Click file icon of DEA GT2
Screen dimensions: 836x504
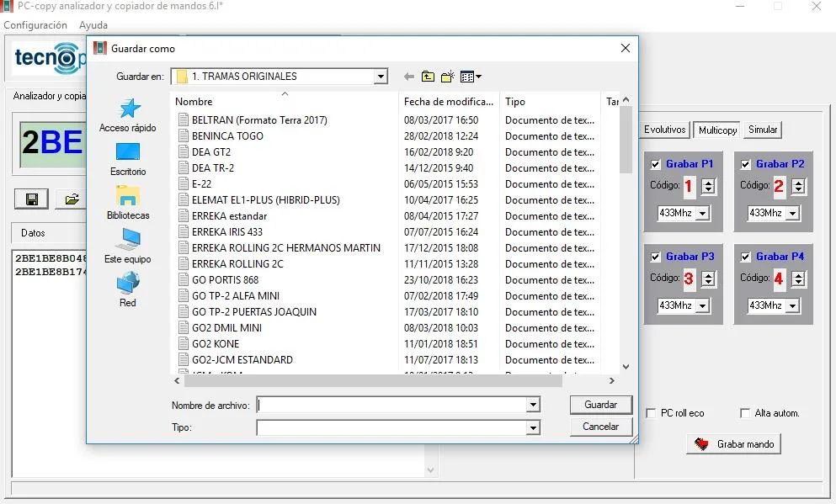pyautogui.click(x=184, y=151)
